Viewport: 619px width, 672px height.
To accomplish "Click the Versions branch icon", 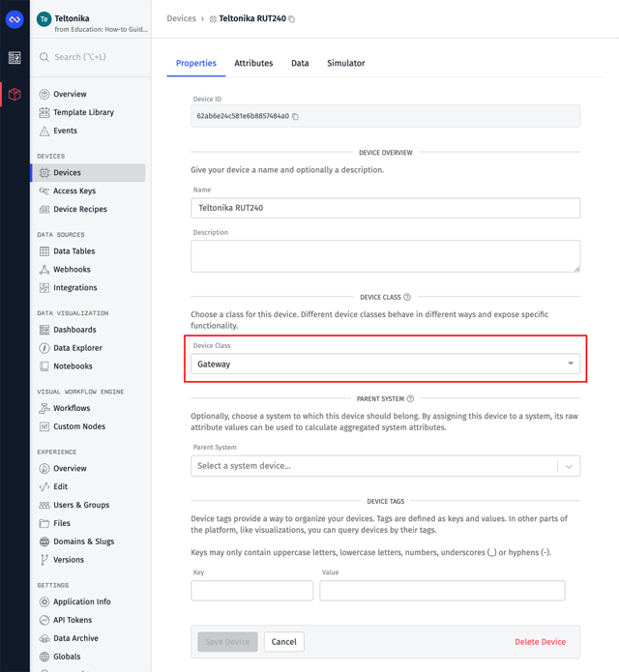I will click(44, 560).
